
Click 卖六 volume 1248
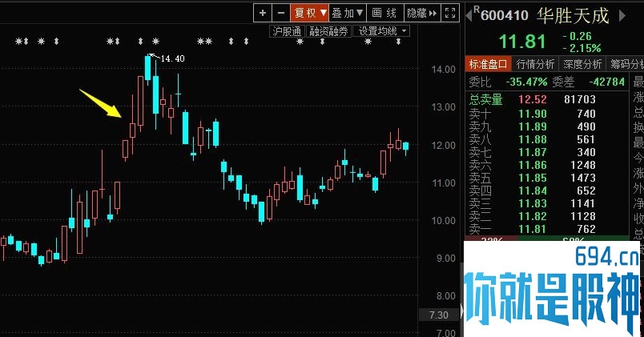coord(583,165)
